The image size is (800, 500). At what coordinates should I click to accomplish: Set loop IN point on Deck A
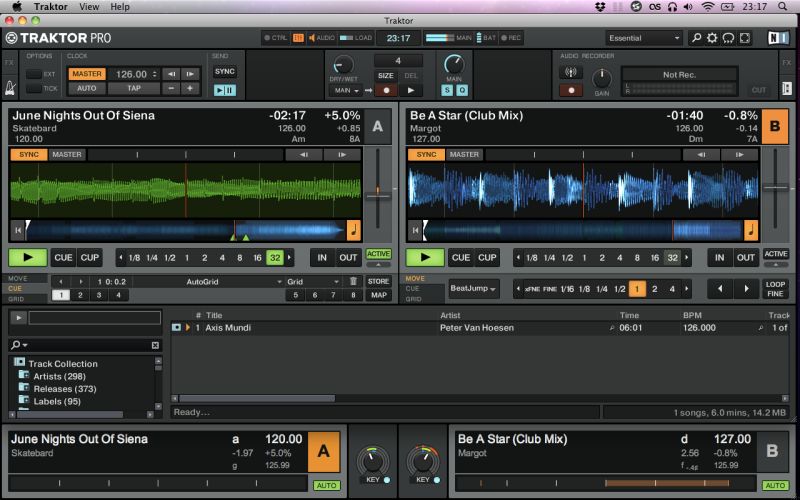click(x=322, y=258)
